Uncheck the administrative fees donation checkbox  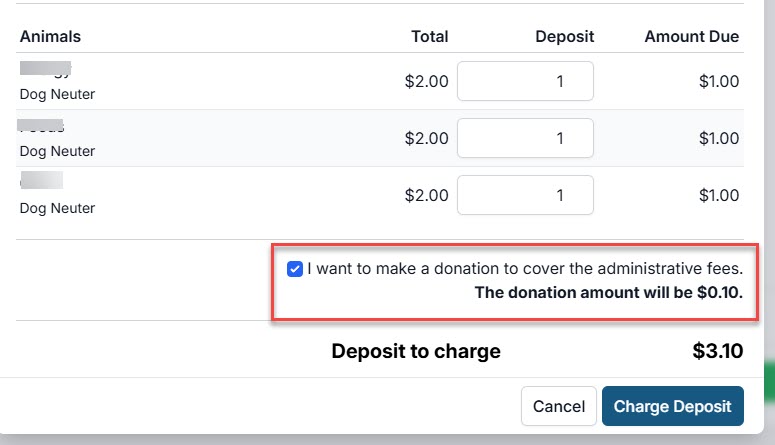point(295,269)
